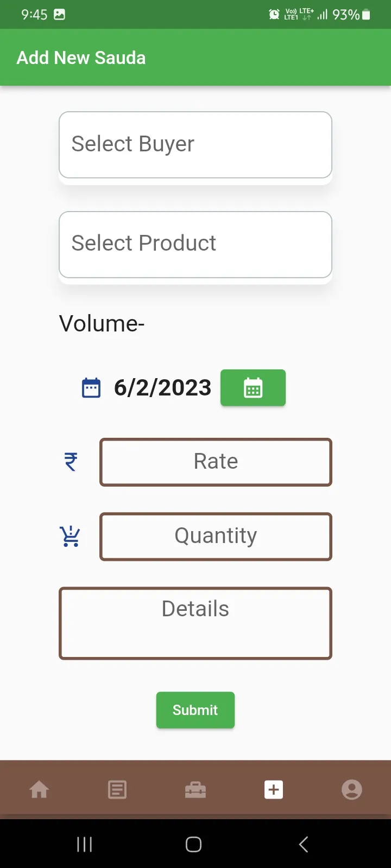The height and width of the screenshot is (868, 391).
Task: Tap the shopping cart icon
Action: click(70, 536)
